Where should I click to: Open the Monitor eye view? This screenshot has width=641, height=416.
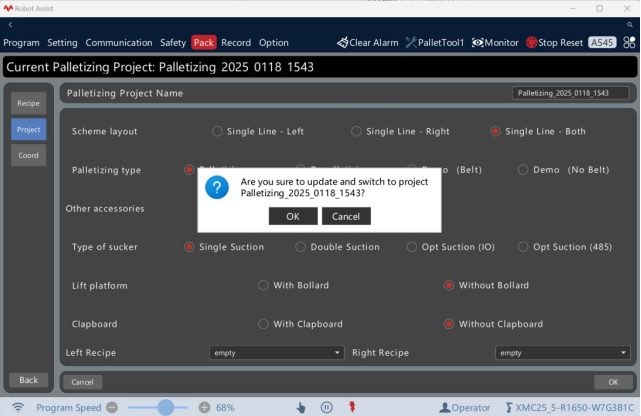pyautogui.click(x=495, y=42)
